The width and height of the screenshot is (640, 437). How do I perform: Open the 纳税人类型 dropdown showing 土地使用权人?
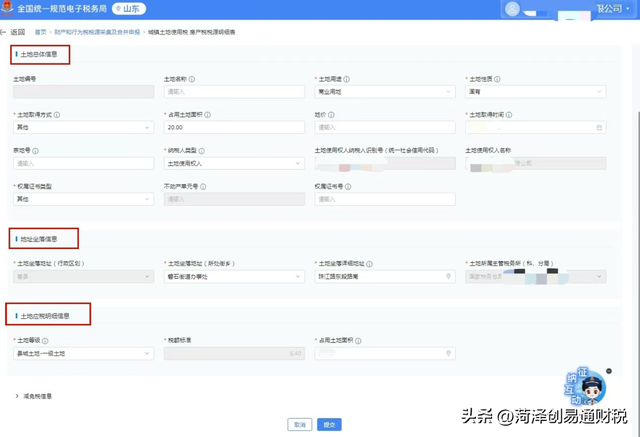[234, 163]
